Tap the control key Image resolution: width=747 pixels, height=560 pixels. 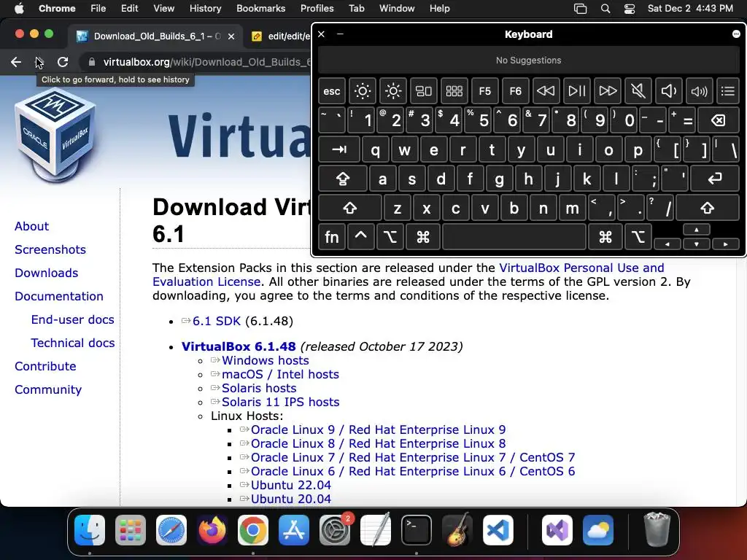coord(360,237)
